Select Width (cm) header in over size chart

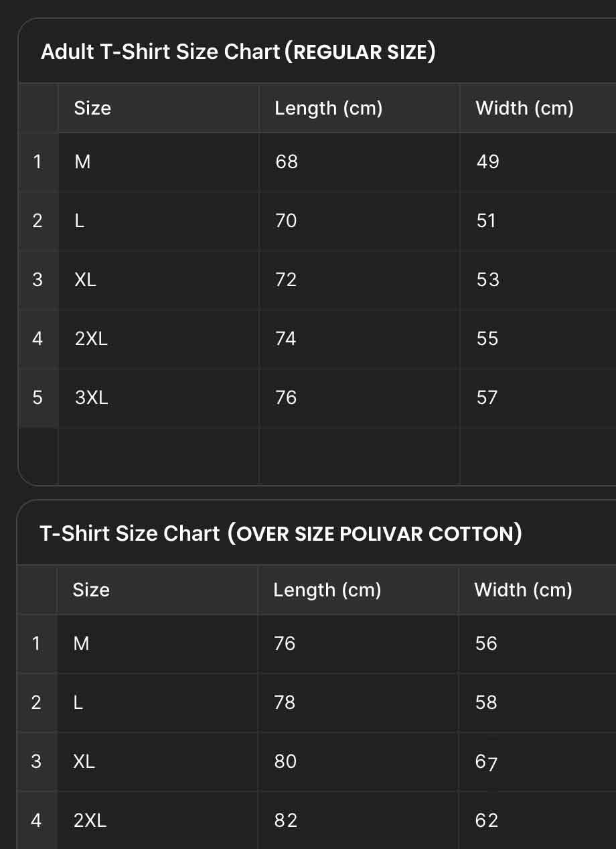point(524,590)
